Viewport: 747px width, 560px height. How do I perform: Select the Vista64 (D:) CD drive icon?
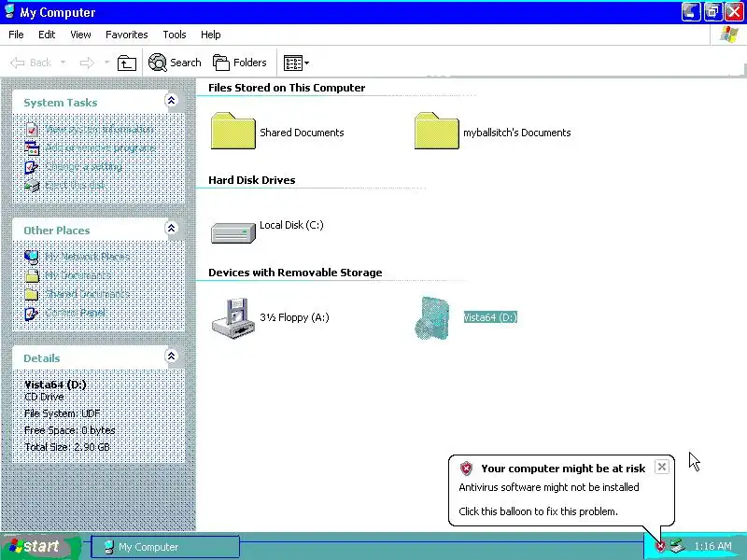coord(432,318)
